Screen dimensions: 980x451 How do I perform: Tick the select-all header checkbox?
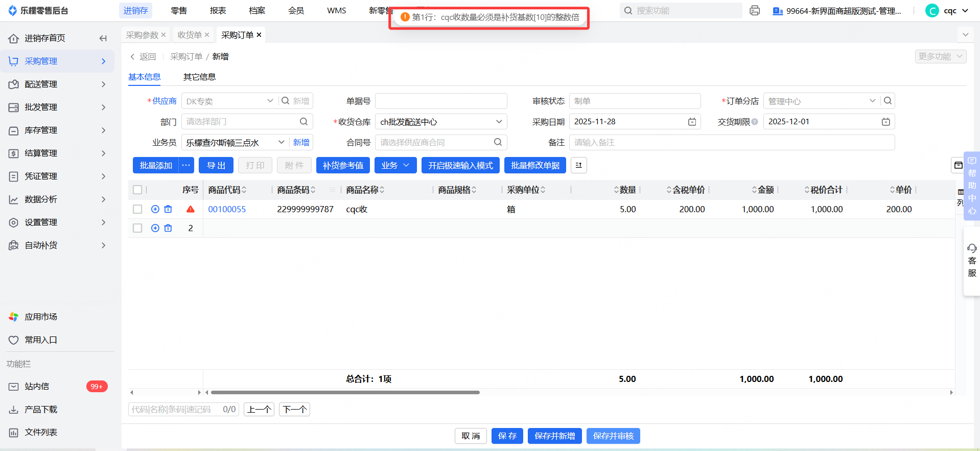(x=137, y=190)
